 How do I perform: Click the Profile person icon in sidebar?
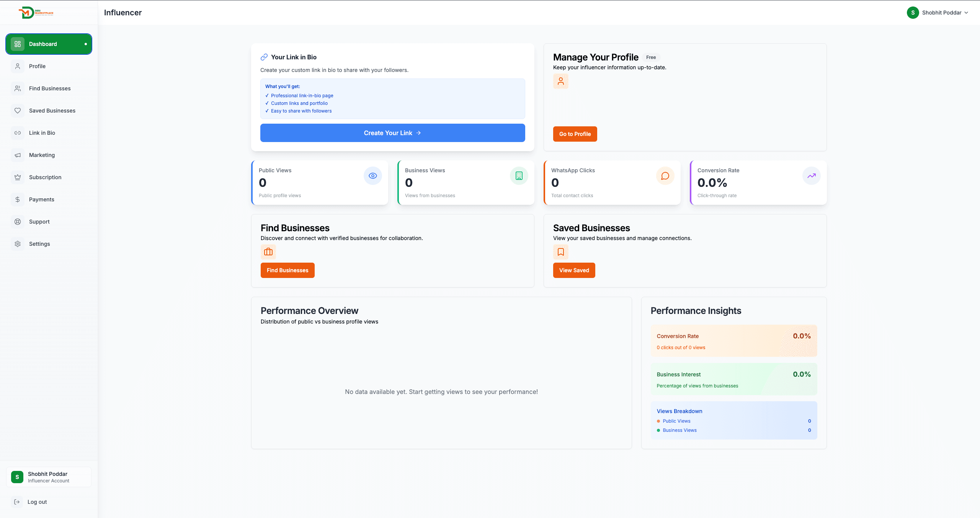tap(18, 66)
